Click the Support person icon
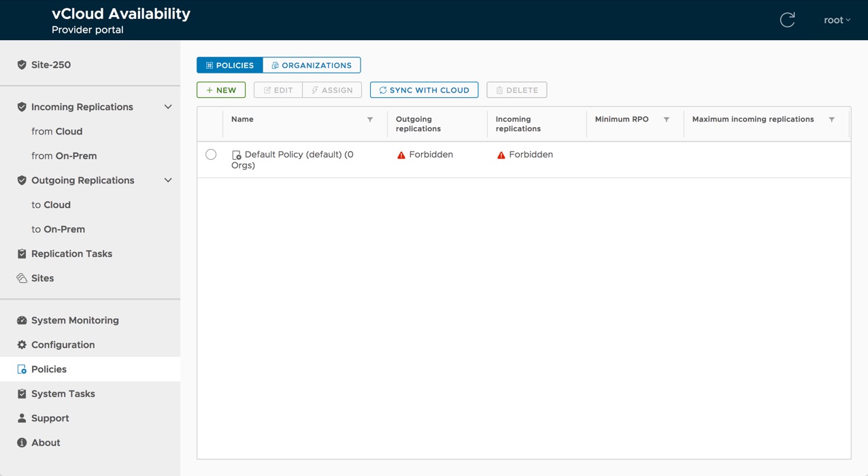This screenshot has width=868, height=476. click(22, 418)
